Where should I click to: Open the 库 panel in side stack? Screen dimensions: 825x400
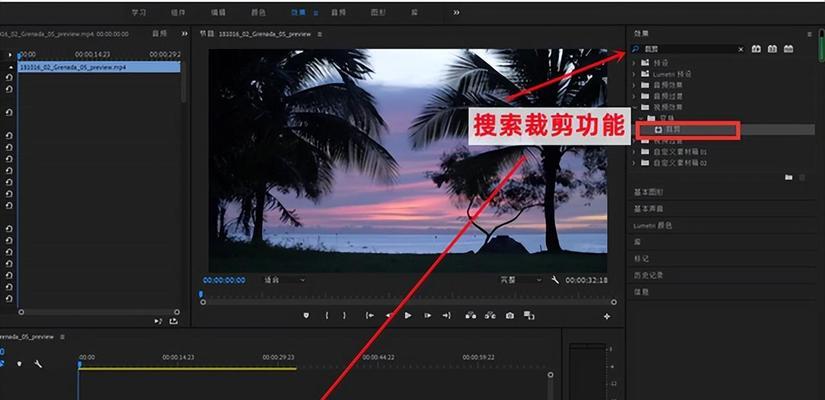tap(637, 242)
